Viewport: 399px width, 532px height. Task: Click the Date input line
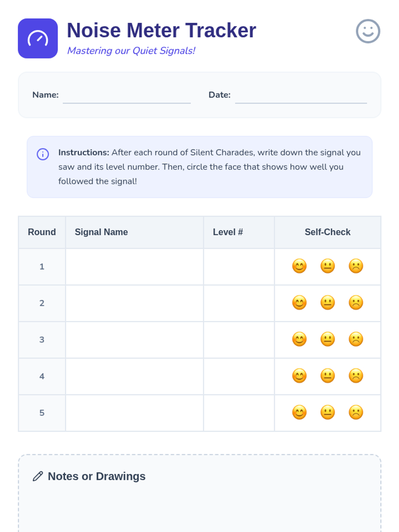click(x=301, y=97)
